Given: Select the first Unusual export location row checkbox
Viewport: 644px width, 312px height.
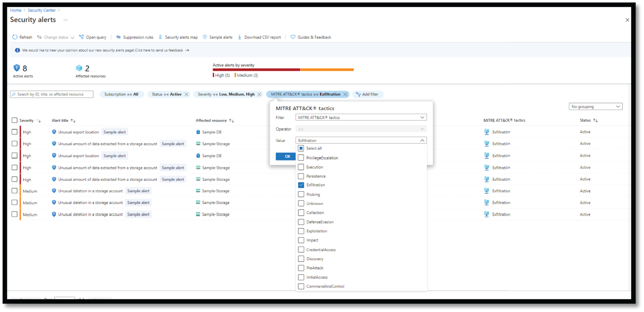Looking at the screenshot, I should 15,132.
